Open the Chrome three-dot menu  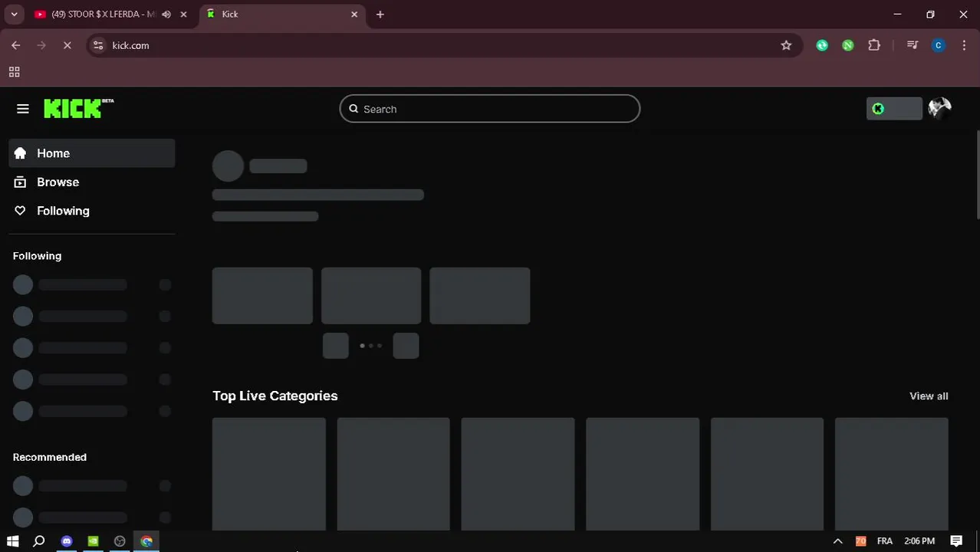click(x=964, y=45)
